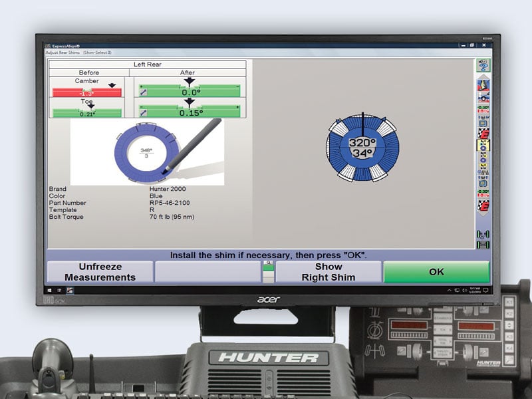532x399 pixels.
Task: Click the green Toe Before bar graph
Action: pyautogui.click(x=87, y=113)
